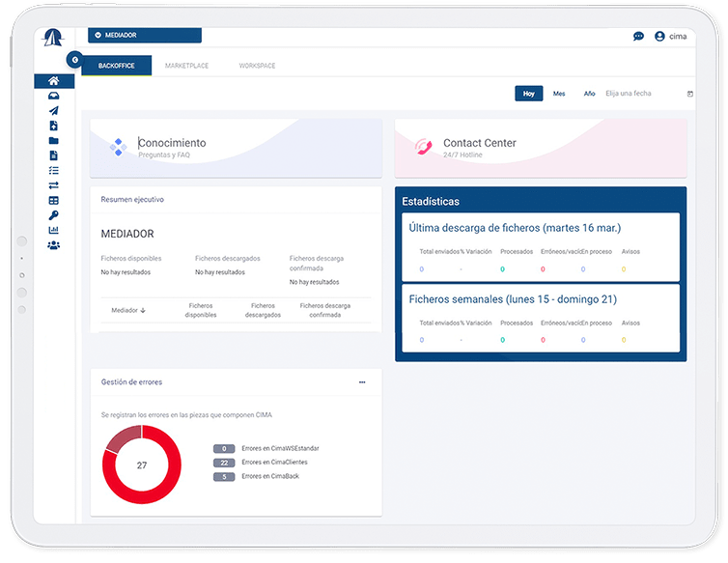Open the key icon in sidebar
Image resolution: width=728 pixels, height=563 pixels.
pyautogui.click(x=54, y=215)
